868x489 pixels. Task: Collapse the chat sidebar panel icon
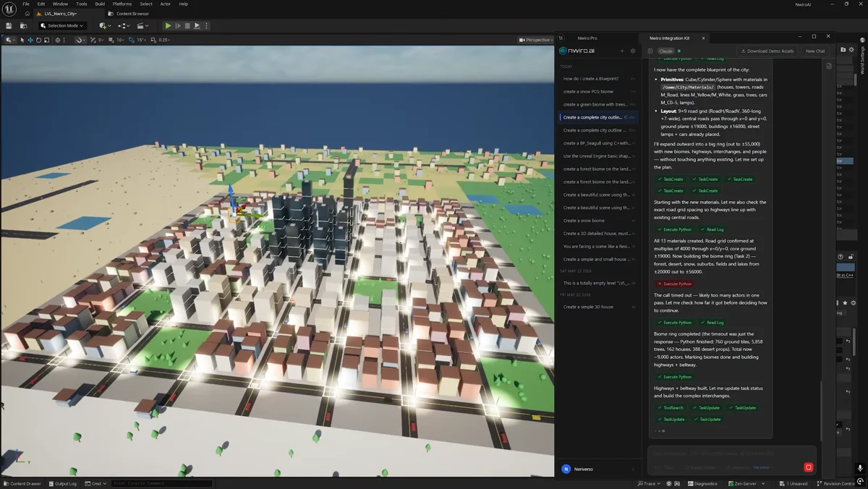650,51
